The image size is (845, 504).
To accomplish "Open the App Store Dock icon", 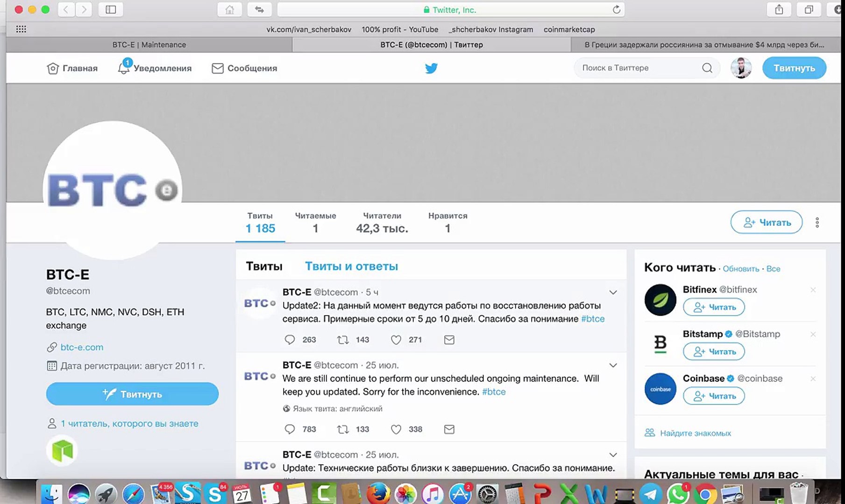I will coord(460,493).
